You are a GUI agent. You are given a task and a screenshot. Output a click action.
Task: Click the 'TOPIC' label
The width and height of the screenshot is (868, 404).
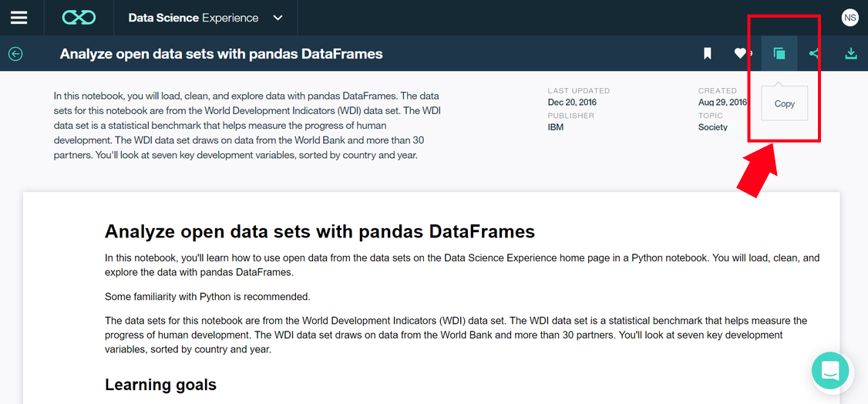coord(711,116)
